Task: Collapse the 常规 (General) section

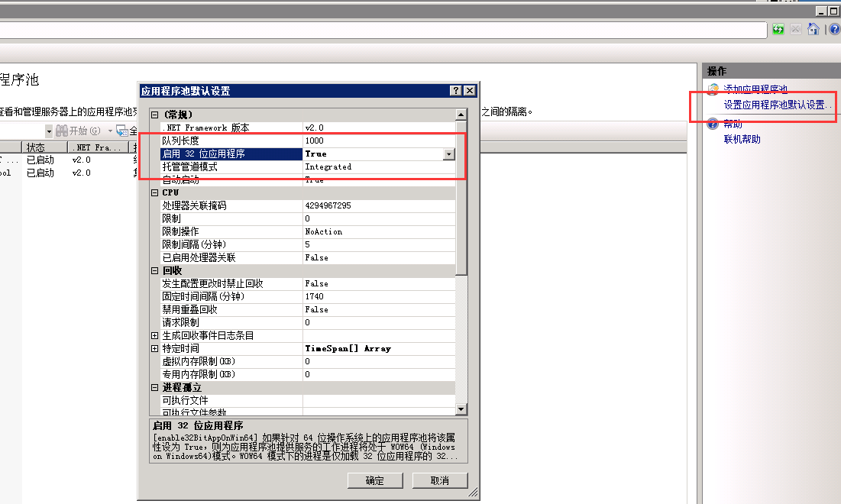Action: [x=155, y=115]
